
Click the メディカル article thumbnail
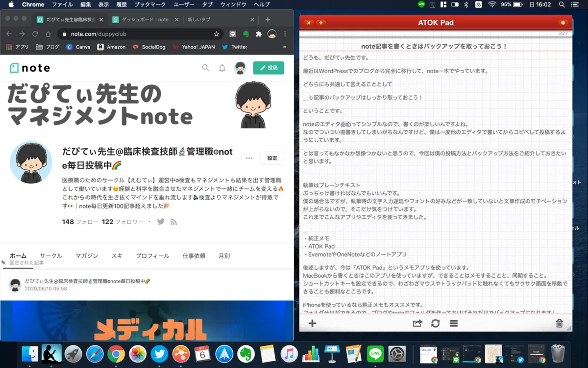pos(147,320)
